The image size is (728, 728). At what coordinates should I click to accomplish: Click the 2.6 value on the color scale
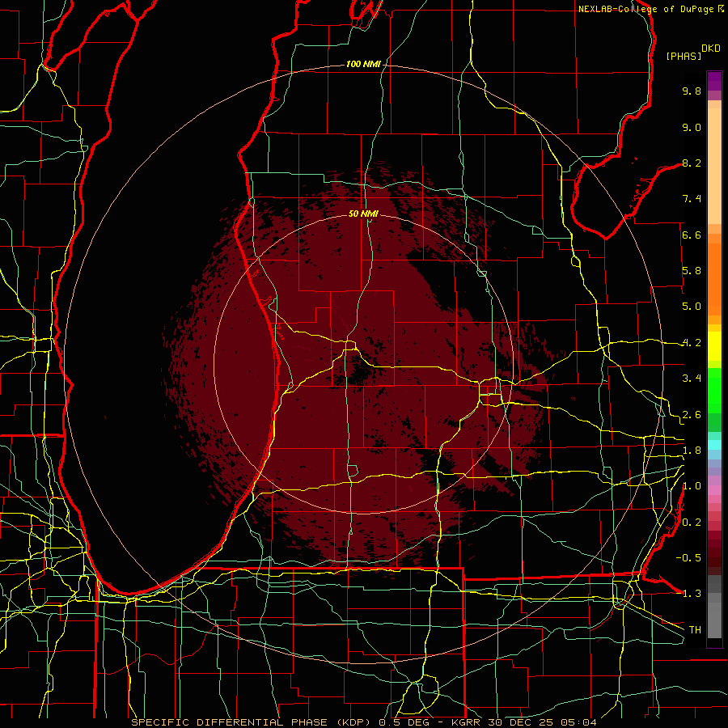[692, 415]
